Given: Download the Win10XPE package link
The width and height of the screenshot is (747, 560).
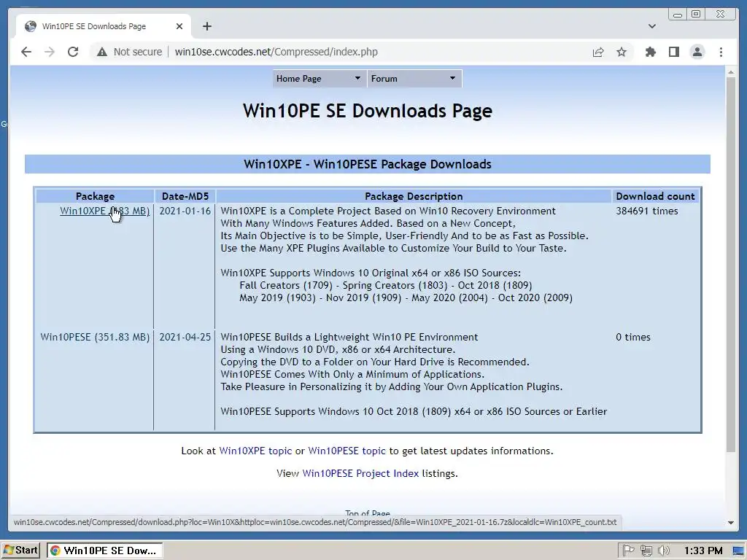Looking at the screenshot, I should [105, 211].
